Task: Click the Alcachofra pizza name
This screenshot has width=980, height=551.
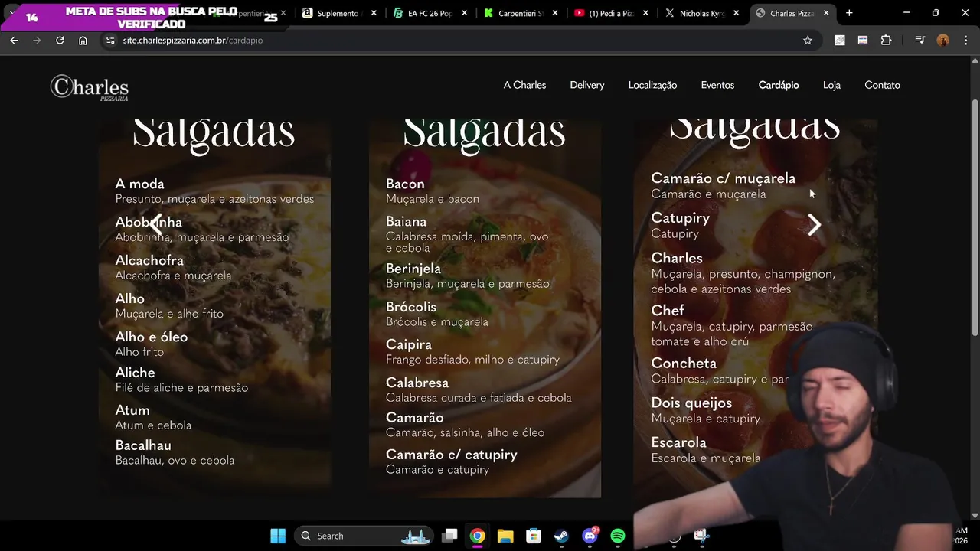Action: point(149,260)
